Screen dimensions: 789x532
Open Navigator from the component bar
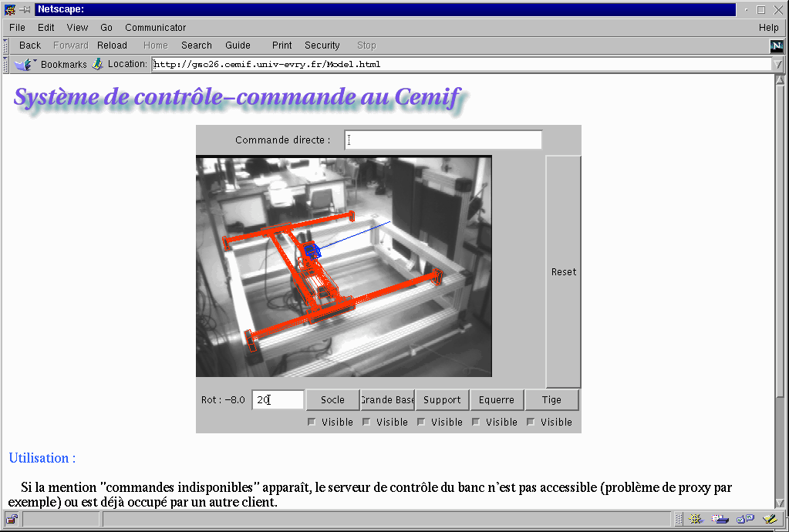click(x=695, y=519)
